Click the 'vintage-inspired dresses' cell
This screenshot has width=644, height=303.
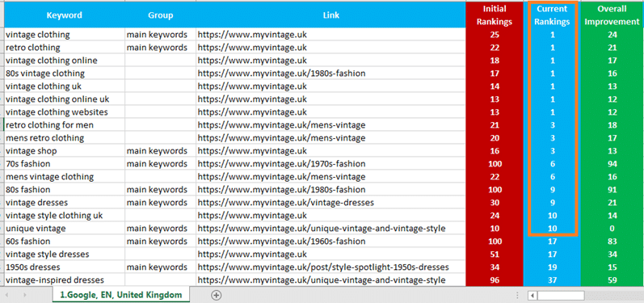point(65,280)
